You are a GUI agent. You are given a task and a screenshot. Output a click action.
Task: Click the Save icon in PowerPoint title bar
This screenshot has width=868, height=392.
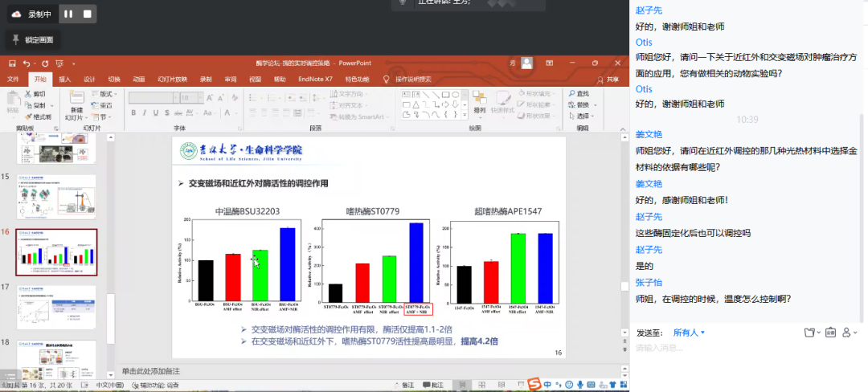coord(12,63)
